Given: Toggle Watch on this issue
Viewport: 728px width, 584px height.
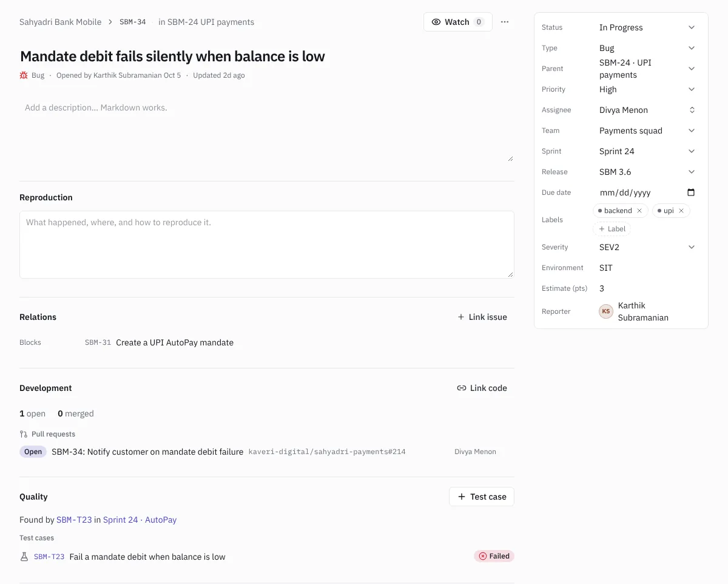Looking at the screenshot, I should (x=458, y=22).
